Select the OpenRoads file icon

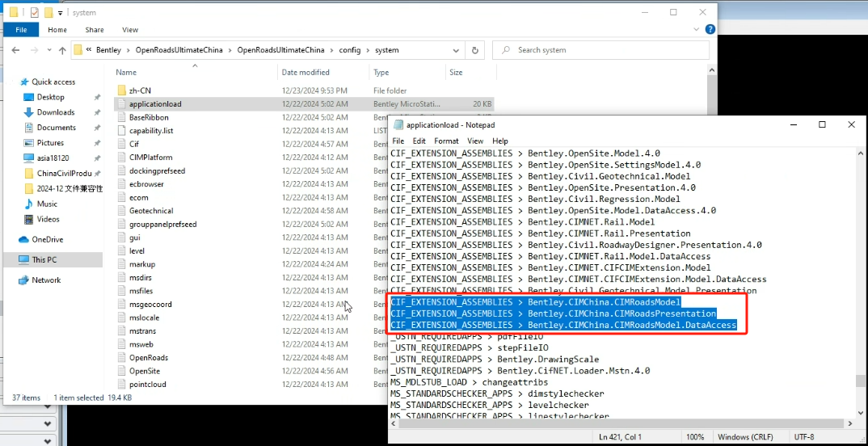122,357
